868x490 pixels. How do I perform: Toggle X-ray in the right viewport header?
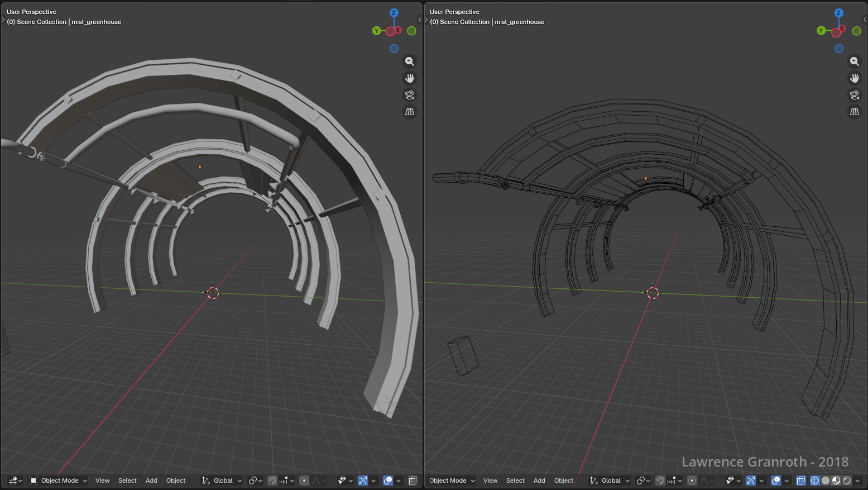click(x=801, y=481)
